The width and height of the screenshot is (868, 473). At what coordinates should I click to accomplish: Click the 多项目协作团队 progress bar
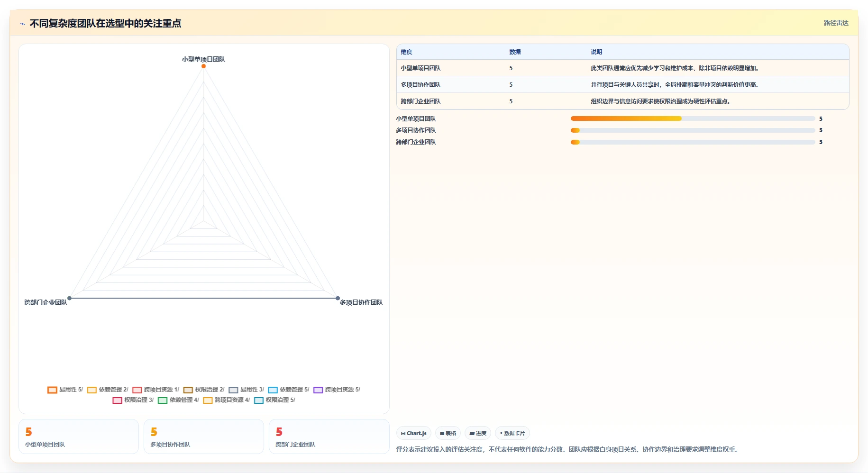point(693,130)
